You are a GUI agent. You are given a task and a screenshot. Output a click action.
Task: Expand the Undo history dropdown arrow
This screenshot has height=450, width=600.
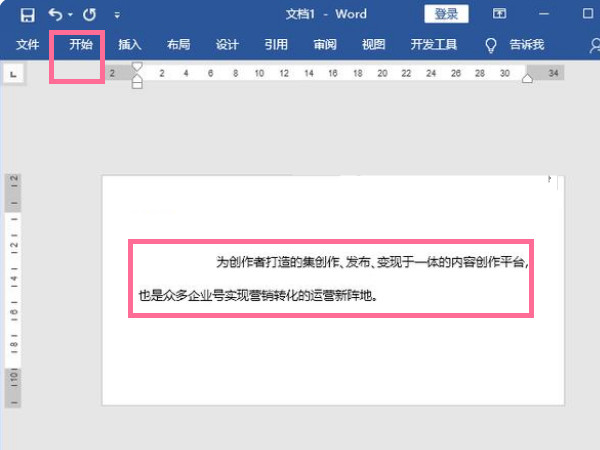point(71,16)
